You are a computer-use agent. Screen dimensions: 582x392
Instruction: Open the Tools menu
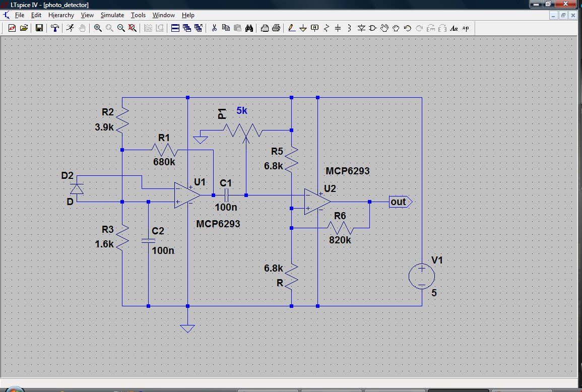coord(138,15)
